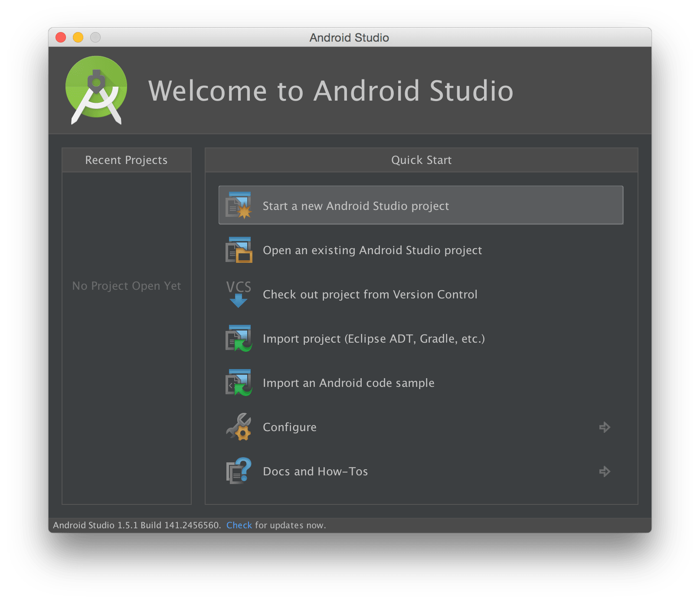The height and width of the screenshot is (602, 700).
Task: Click the Check for updates link
Action: click(239, 525)
